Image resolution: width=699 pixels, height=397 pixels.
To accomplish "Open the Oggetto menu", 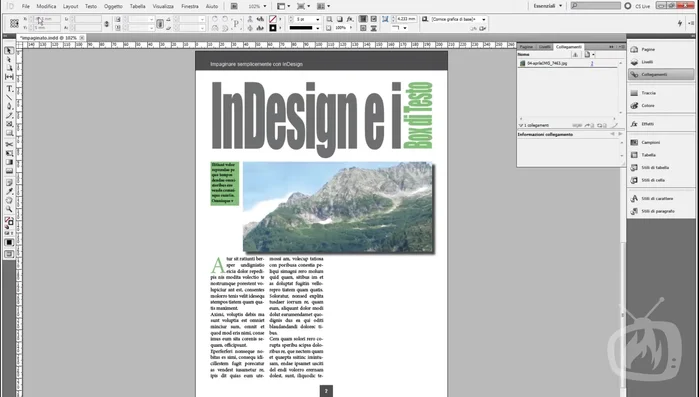I will pos(113,6).
